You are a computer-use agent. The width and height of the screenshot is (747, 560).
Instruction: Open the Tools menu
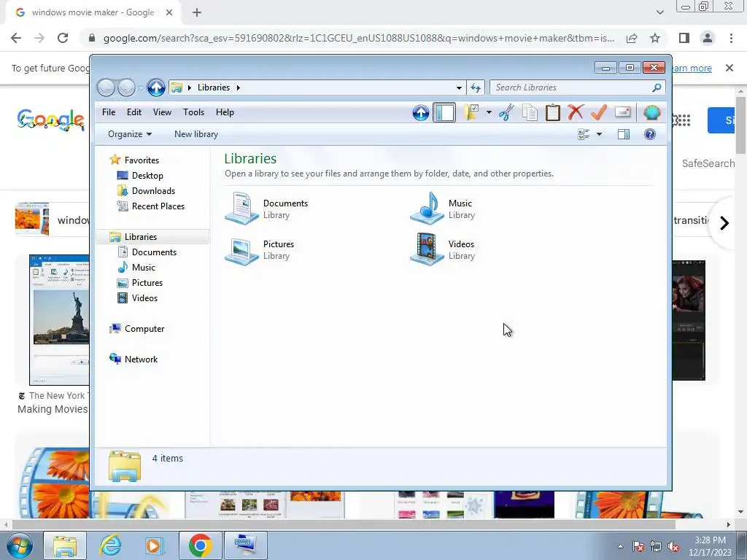point(193,112)
